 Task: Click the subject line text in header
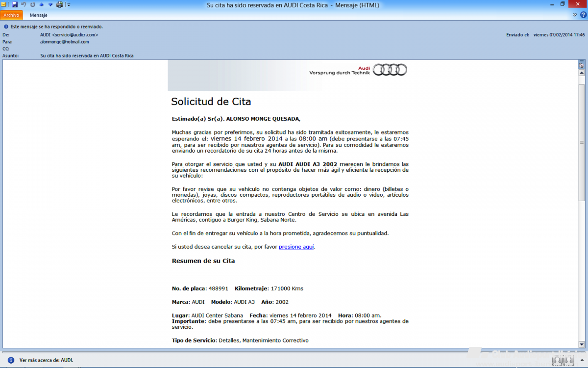point(87,55)
